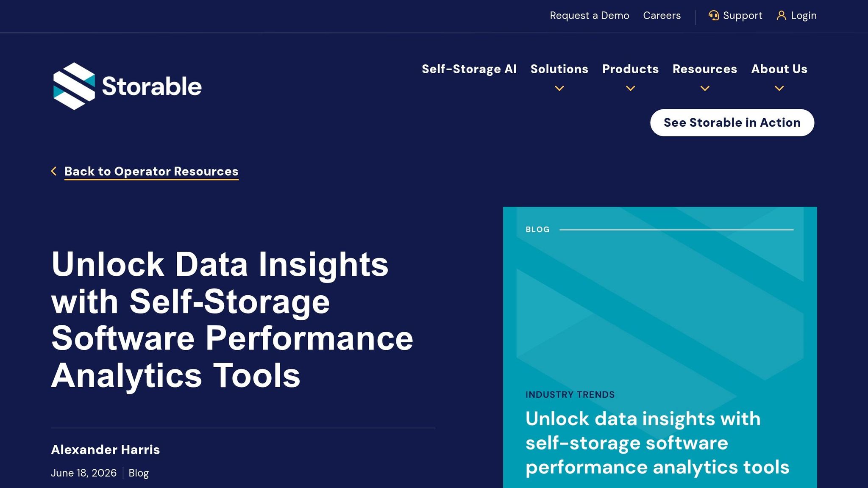Click the Support headset icon
Viewport: 868px width, 488px height.
[x=714, y=16]
